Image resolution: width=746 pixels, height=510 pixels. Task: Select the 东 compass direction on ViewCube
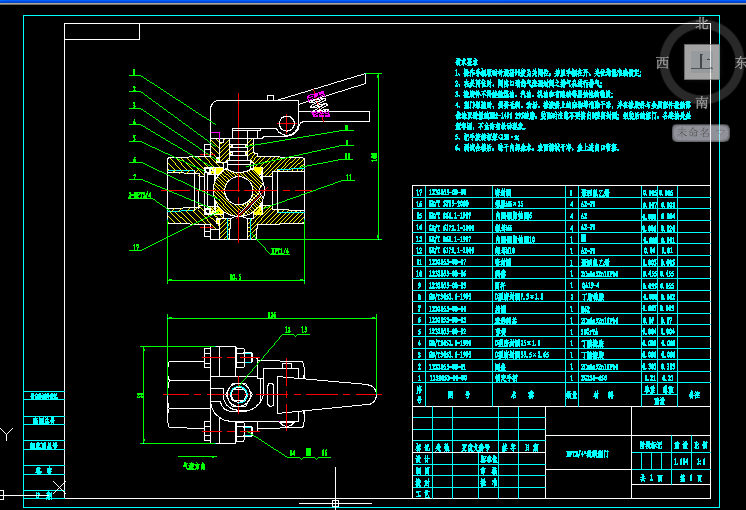740,63
